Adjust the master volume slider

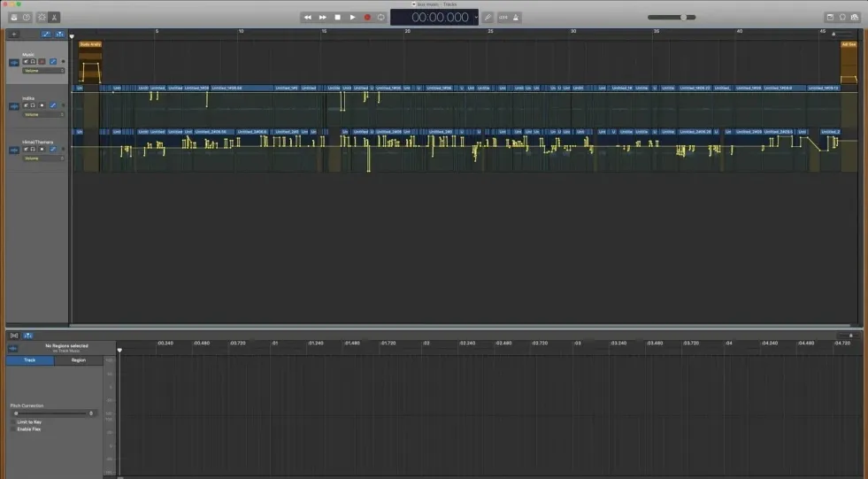[x=672, y=17]
